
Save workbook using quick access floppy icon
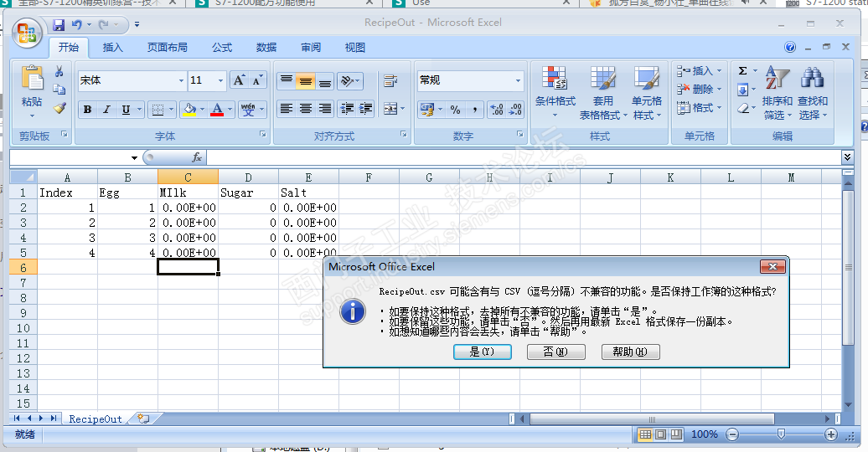click(59, 25)
